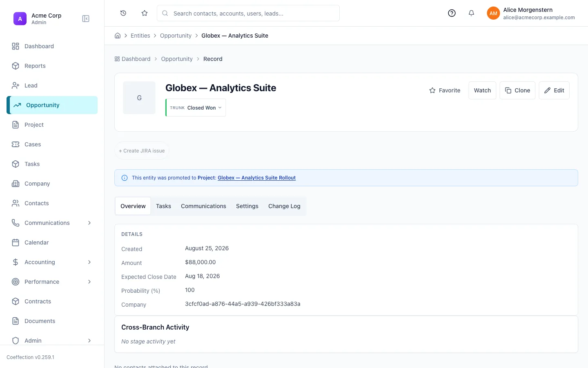The image size is (588, 368).
Task: Open notifications bell icon
Action: coord(471,13)
